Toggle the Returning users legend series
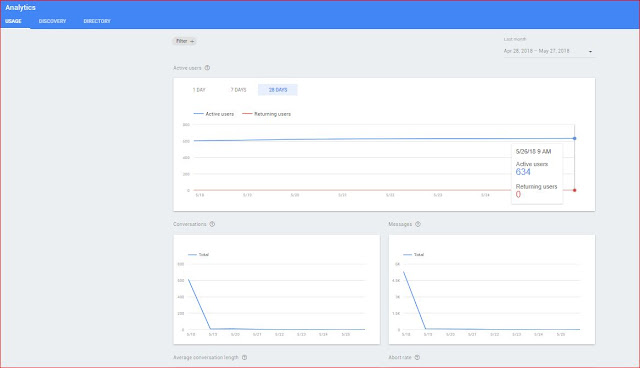 267,114
